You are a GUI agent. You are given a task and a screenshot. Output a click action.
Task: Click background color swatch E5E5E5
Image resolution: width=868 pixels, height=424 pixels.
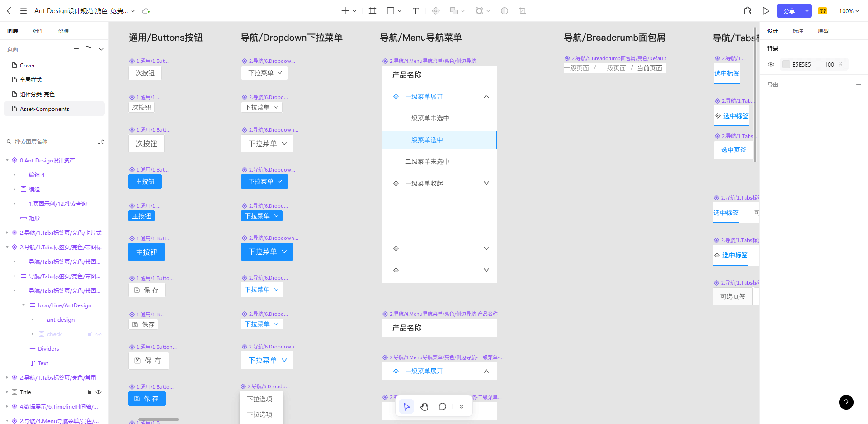click(x=786, y=64)
